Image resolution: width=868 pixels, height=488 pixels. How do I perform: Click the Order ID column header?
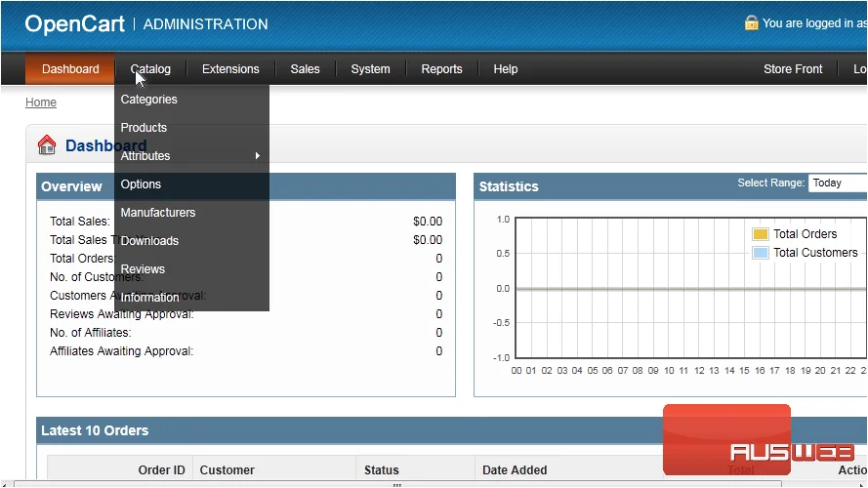[162, 469]
